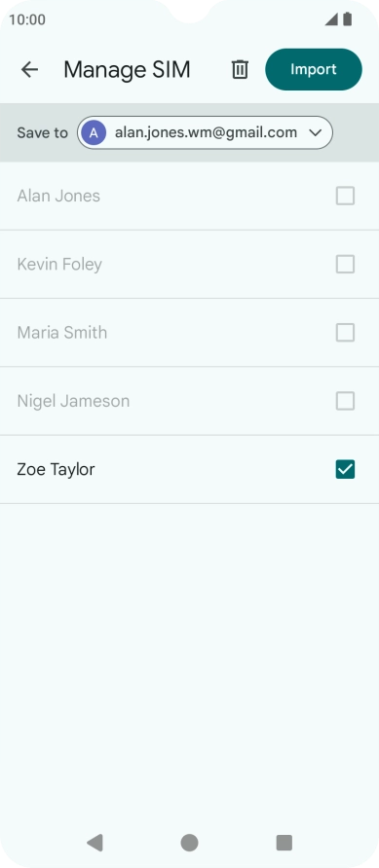379x868 pixels.
Task: Tap the Manage SIM title
Action: click(127, 69)
